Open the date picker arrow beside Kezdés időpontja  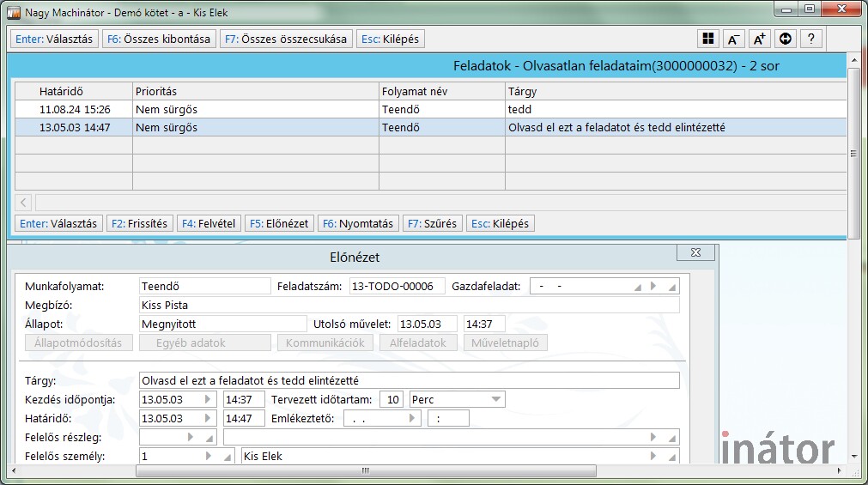click(207, 399)
